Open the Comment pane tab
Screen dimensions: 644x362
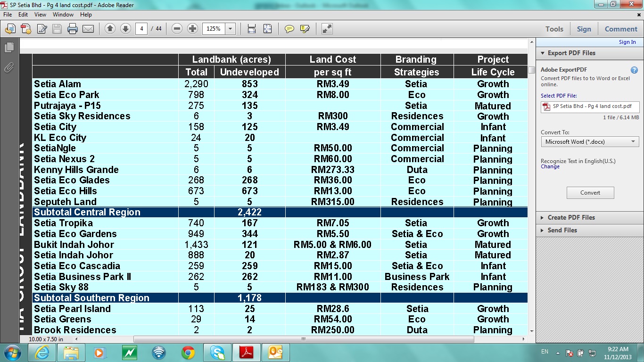[x=621, y=29]
